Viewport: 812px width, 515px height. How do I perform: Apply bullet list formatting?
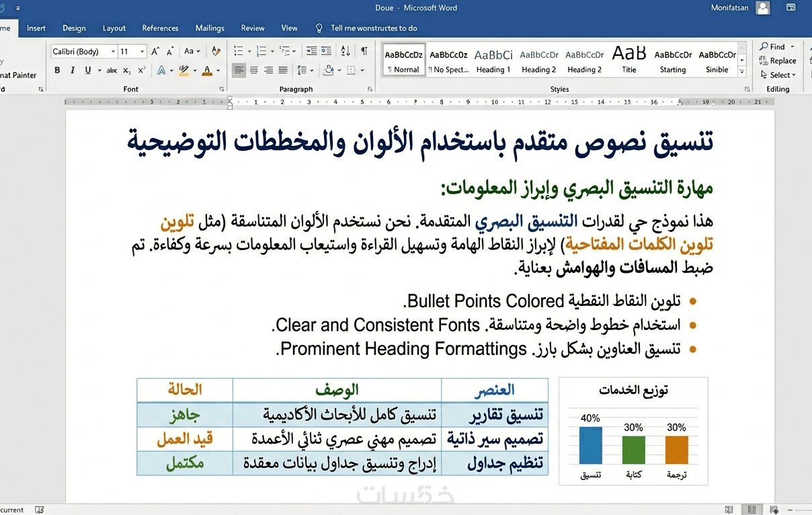coord(238,51)
